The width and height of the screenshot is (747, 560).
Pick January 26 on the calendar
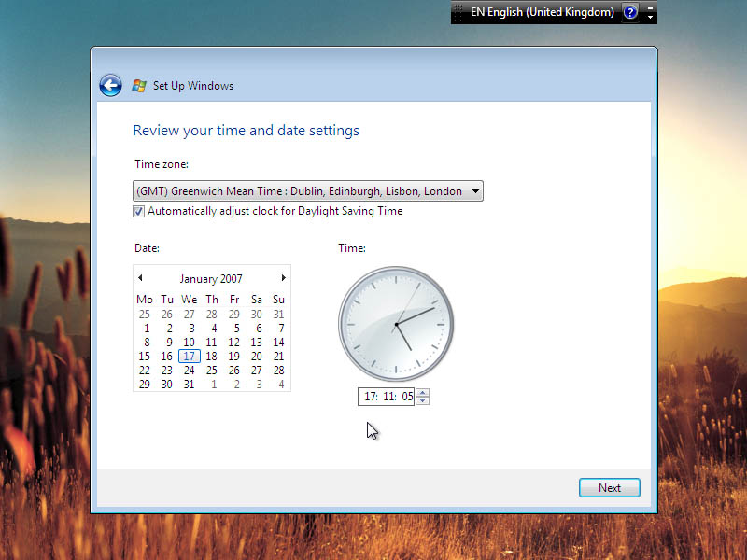234,370
